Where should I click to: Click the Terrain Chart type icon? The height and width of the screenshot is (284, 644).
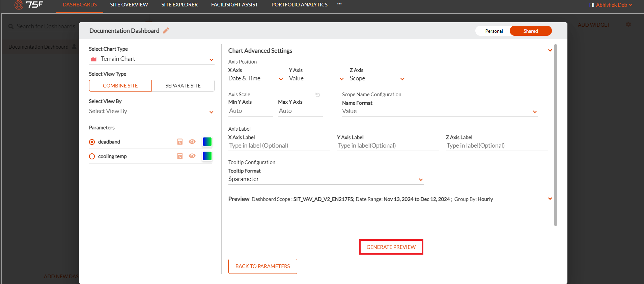click(x=94, y=59)
